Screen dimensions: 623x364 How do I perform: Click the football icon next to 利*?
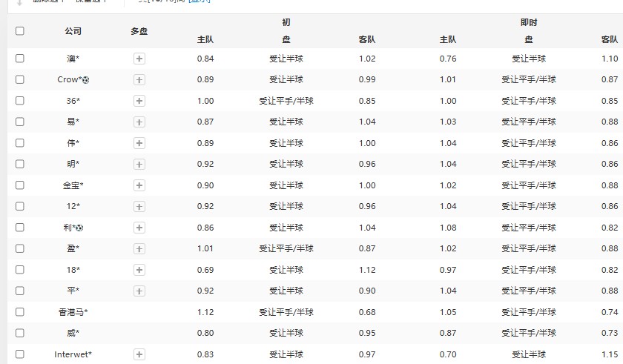coord(79,228)
